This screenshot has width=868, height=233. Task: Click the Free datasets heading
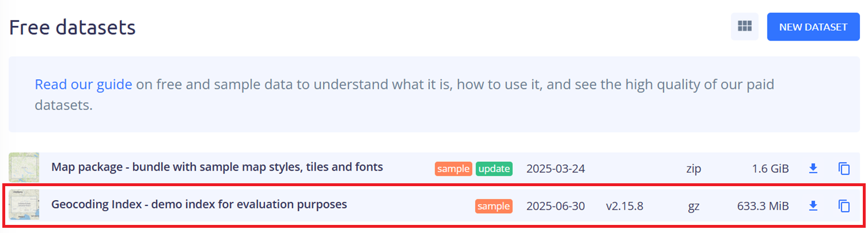coord(72,27)
